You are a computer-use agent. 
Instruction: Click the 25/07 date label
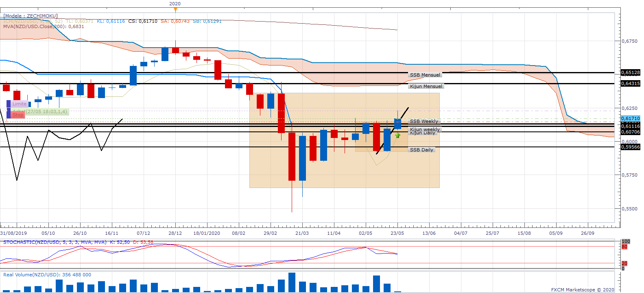point(492,233)
